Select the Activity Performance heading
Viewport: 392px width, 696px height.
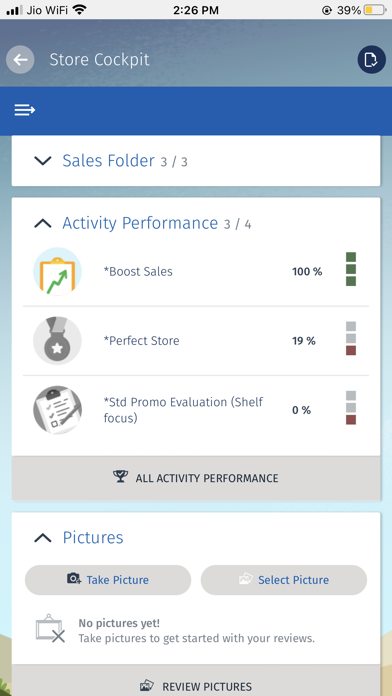140,223
